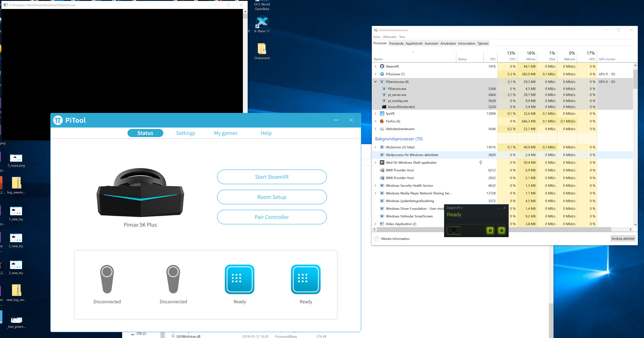The height and width of the screenshot is (338, 644).
Task: Click the fpsVR process icon in task manager
Action: 382,113
